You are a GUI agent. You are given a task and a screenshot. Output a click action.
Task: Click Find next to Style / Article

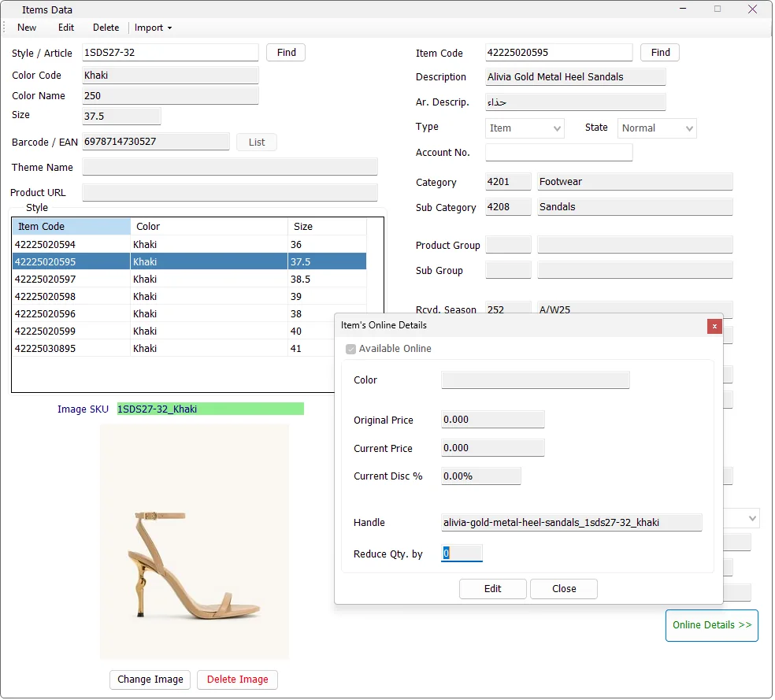(x=286, y=53)
